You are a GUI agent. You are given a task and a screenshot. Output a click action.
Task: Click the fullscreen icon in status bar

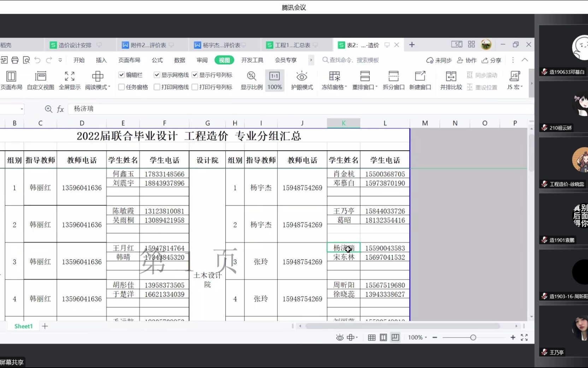coord(524,338)
